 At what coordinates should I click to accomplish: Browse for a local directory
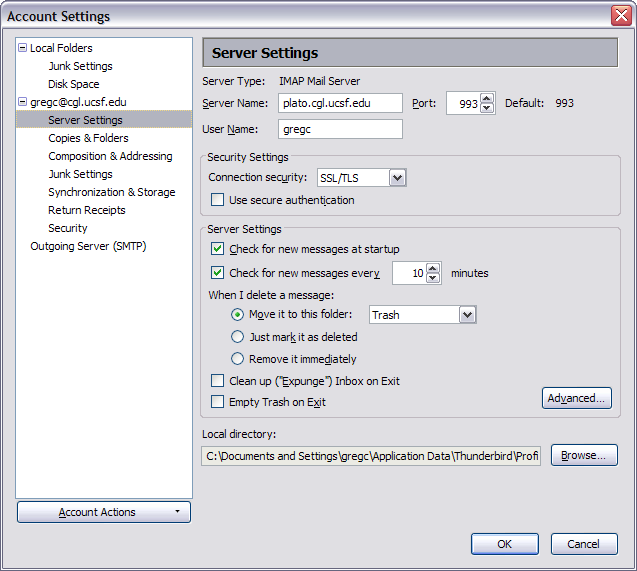click(x=584, y=455)
